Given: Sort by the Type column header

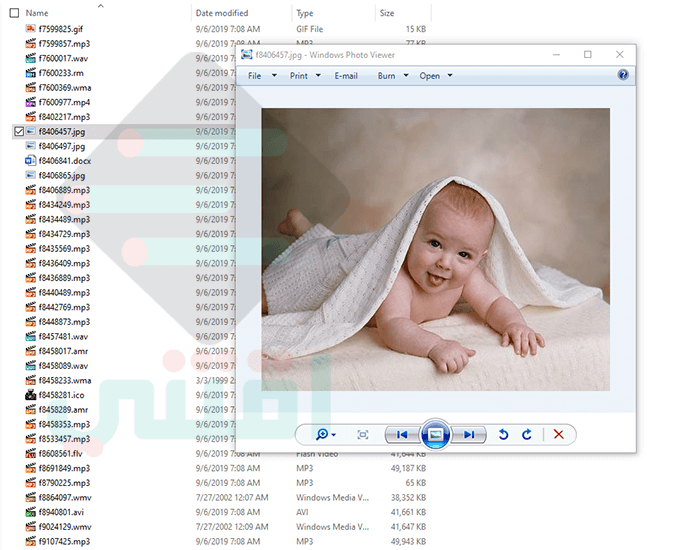Looking at the screenshot, I should (304, 13).
